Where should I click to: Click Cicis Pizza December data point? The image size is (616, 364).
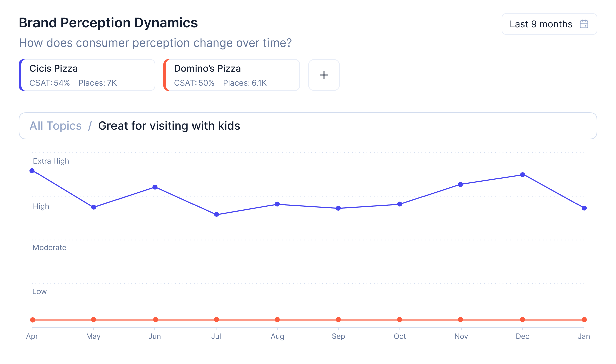pos(523,175)
